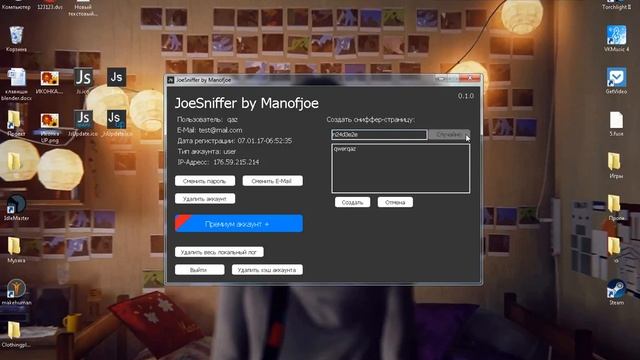Image resolution: width=640 pixels, height=360 pixels.
Task: Click the JoeSniffer title bar app icon
Action: point(171,80)
